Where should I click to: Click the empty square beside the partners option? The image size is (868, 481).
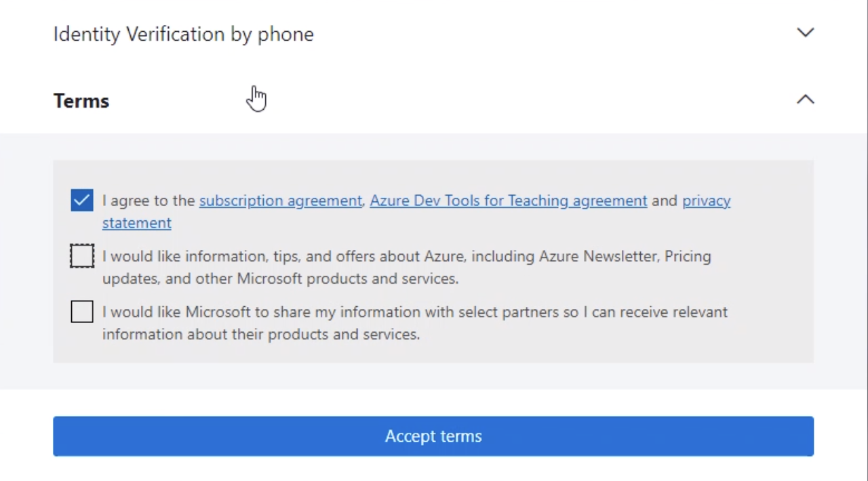[82, 312]
